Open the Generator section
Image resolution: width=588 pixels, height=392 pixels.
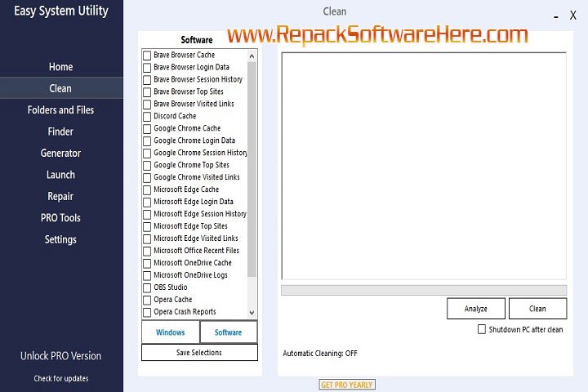click(x=60, y=153)
